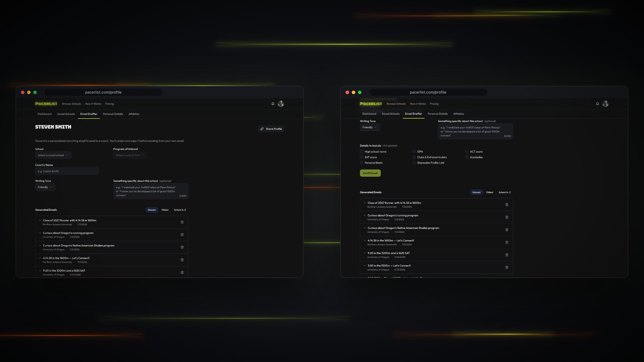Tick the Shareable Profile Link checkbox
Viewport: 644px width, 362px height.
pos(414,163)
